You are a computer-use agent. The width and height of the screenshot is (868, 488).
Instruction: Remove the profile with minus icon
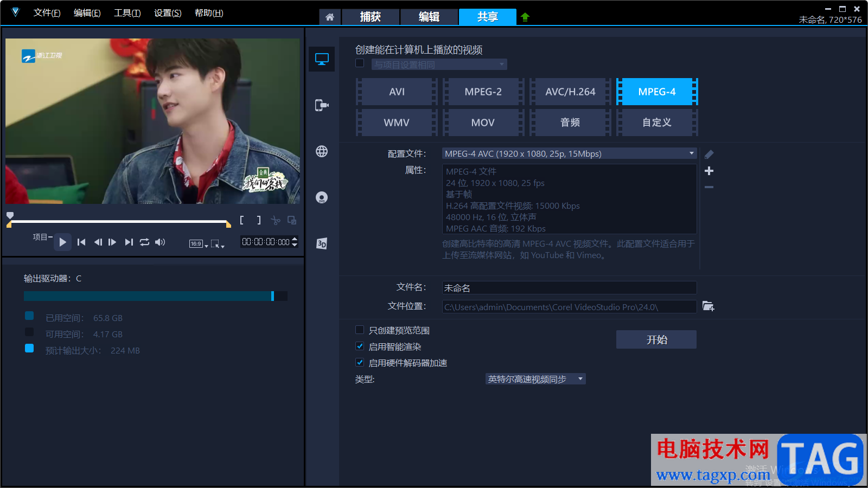[709, 187]
